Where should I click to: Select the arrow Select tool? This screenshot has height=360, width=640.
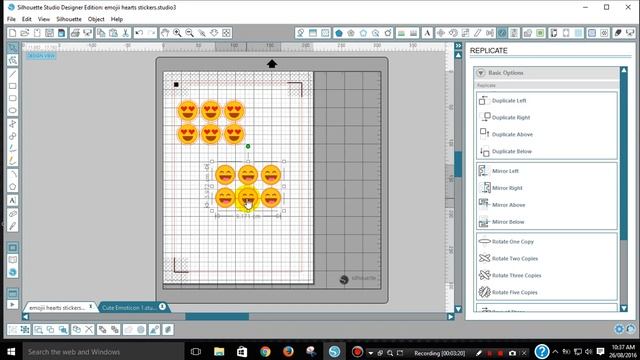(x=13, y=48)
